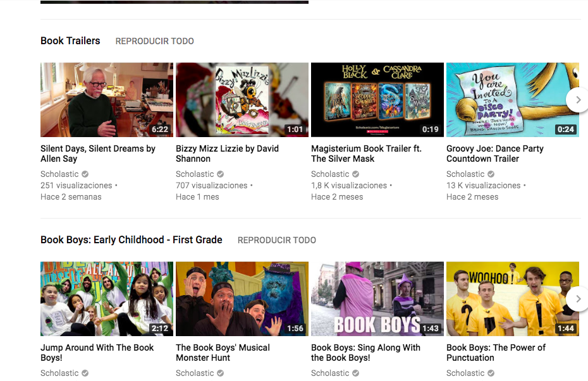This screenshot has width=588, height=381.
Task: Open Scholastic channel under Magisterium video
Action: pyautogui.click(x=330, y=174)
